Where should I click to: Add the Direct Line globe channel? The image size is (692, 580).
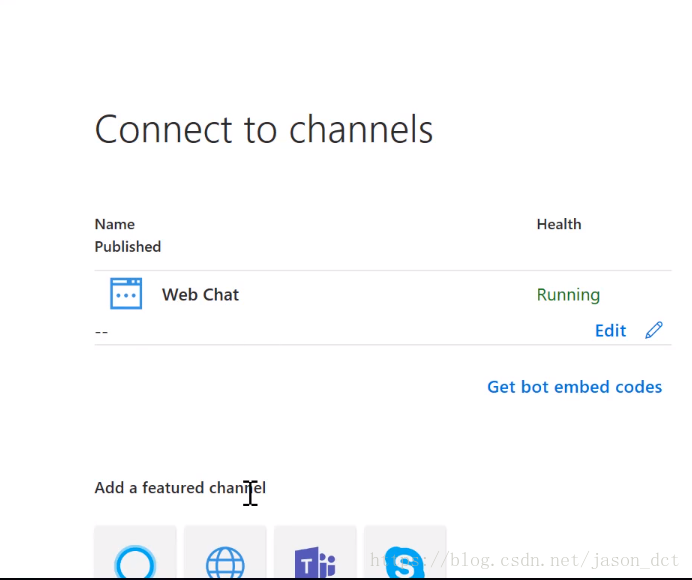pos(225,558)
